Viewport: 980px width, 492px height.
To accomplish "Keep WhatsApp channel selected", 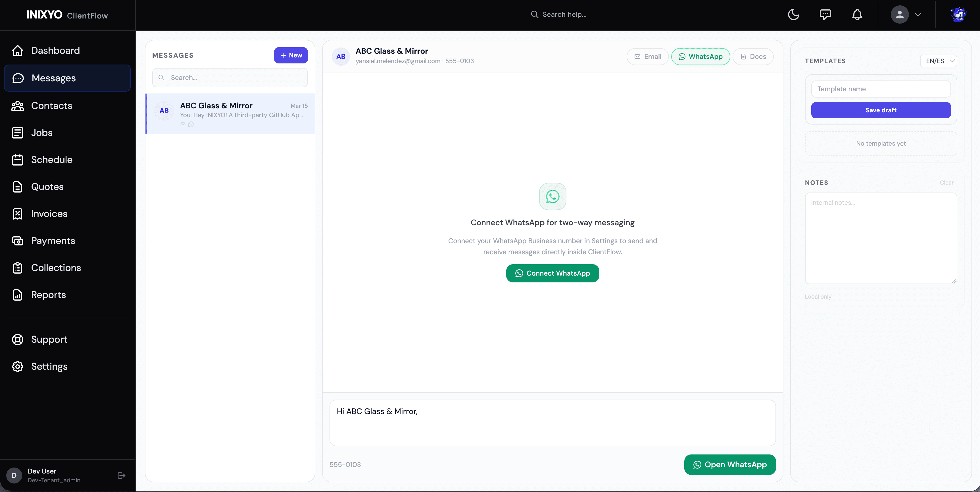I will 701,56.
